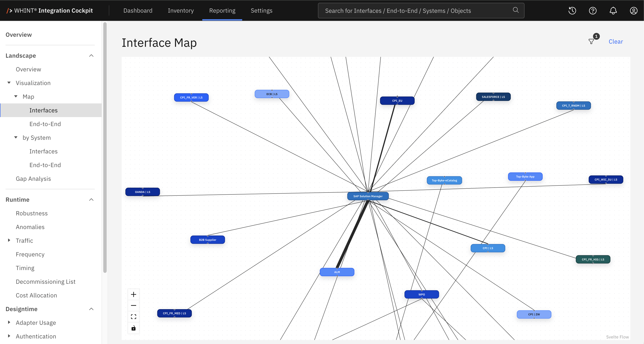This screenshot has width=644, height=344.
Task: Select the SALESFORCE | LS node
Action: pos(493,97)
